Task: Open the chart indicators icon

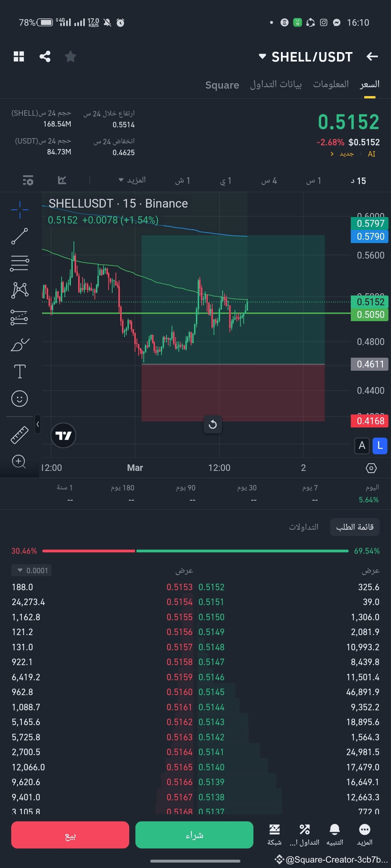Action: click(x=62, y=180)
